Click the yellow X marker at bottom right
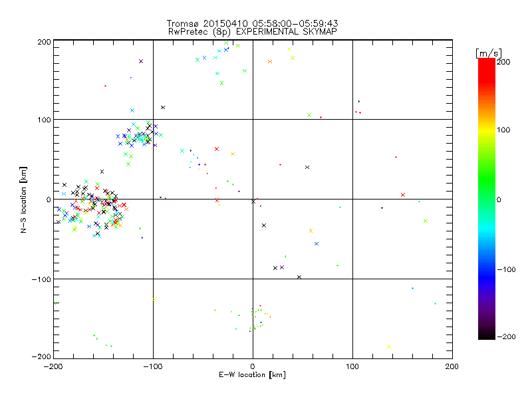This screenshot has width=532, height=399. pos(389,346)
